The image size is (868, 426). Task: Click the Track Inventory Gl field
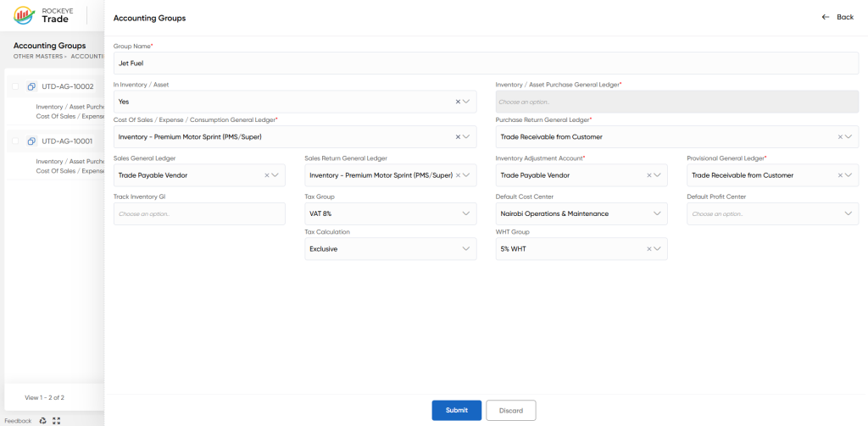click(199, 213)
